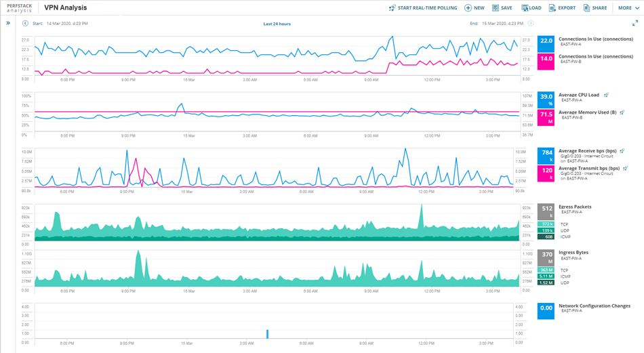
Task: Click real-time icon beside Average Receive bps
Action: pyautogui.click(x=622, y=150)
